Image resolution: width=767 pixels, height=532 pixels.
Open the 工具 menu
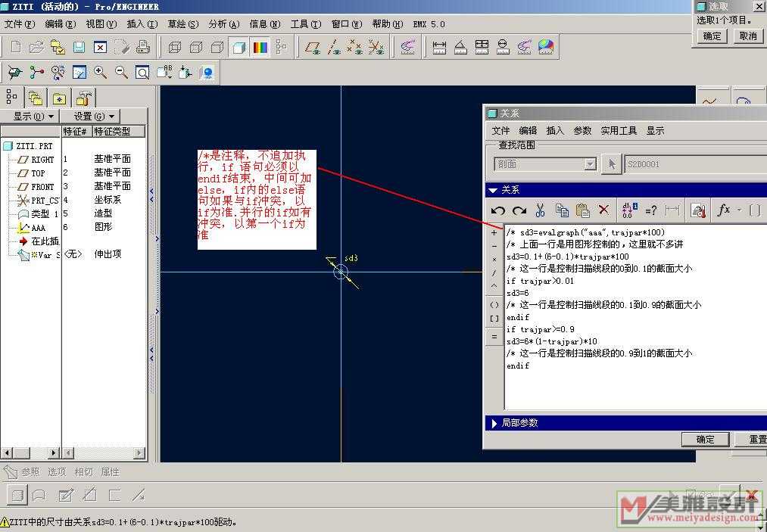pos(306,24)
